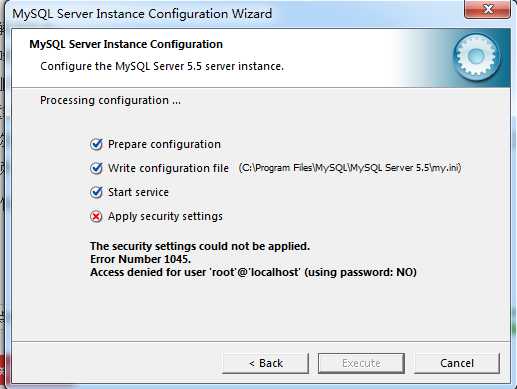
Task: Click the checkmark icon beside Write configuration file
Action: [96, 168]
